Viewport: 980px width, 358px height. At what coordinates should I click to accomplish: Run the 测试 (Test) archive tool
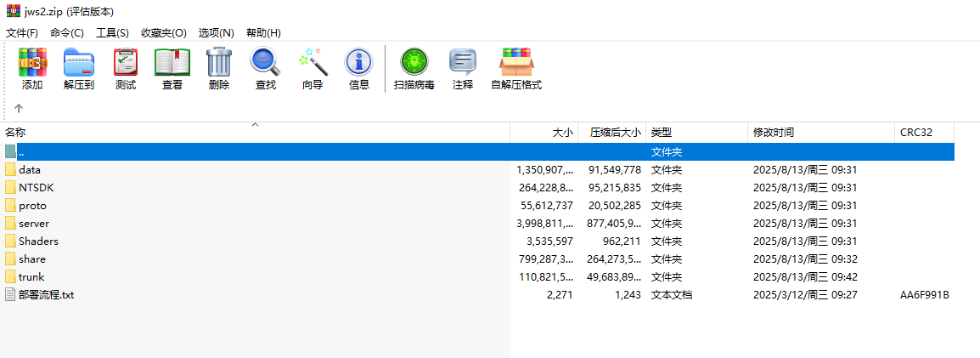click(126, 68)
